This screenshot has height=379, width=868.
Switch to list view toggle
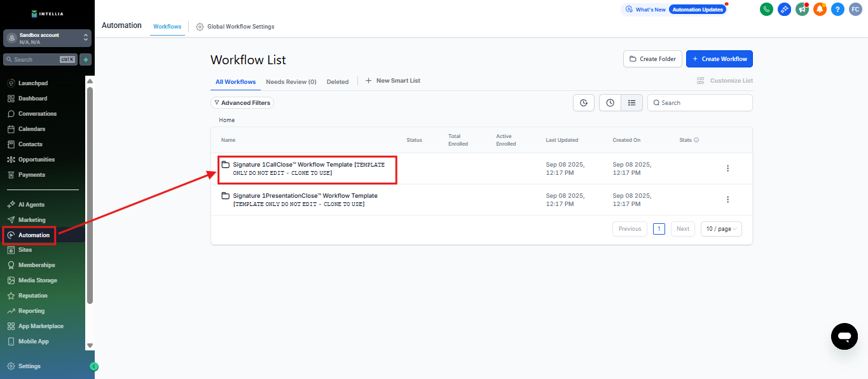[631, 102]
